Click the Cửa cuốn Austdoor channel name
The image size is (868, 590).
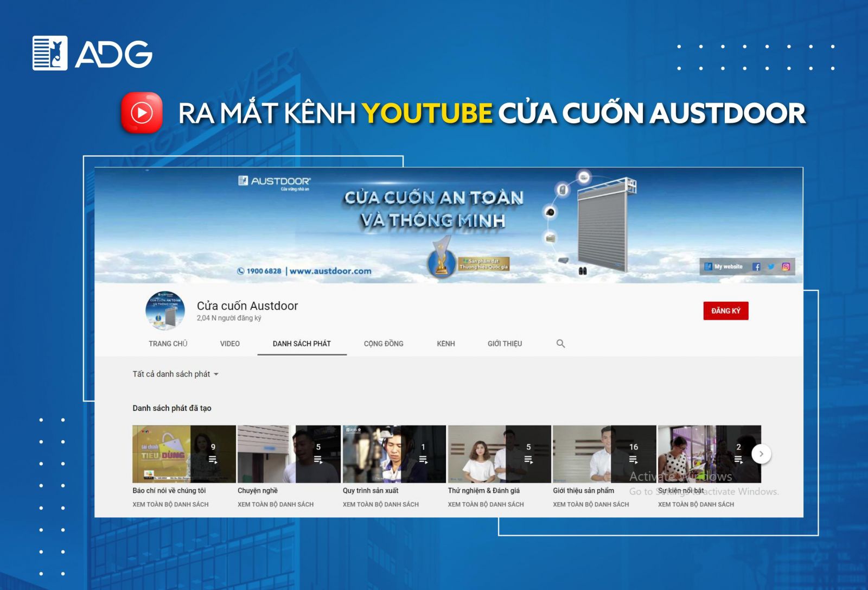(247, 306)
